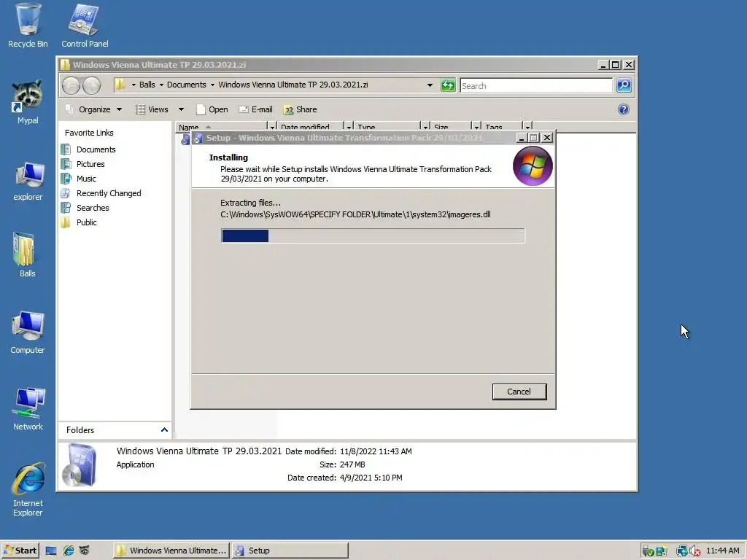
Task: Launch the Mypal raccoon shortcut
Action: pyautogui.click(x=28, y=101)
